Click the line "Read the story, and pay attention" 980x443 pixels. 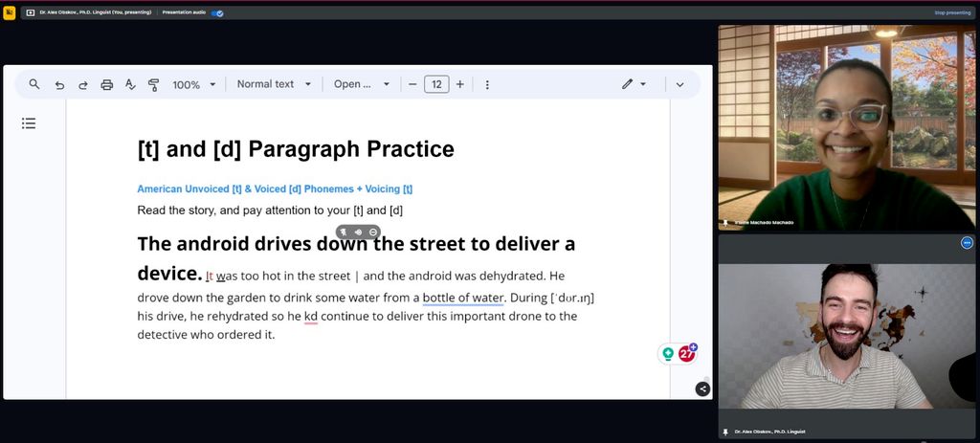pyautogui.click(x=269, y=210)
